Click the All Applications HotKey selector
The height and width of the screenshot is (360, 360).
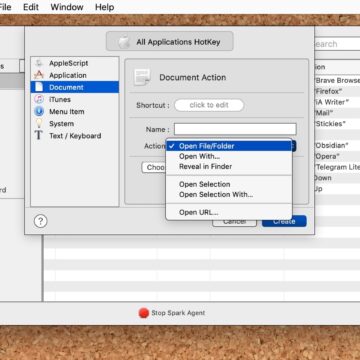click(170, 41)
